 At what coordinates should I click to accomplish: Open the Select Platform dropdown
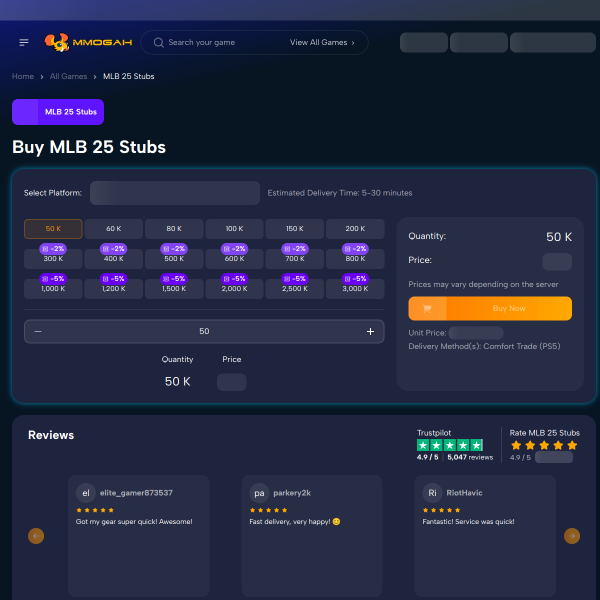tap(175, 193)
